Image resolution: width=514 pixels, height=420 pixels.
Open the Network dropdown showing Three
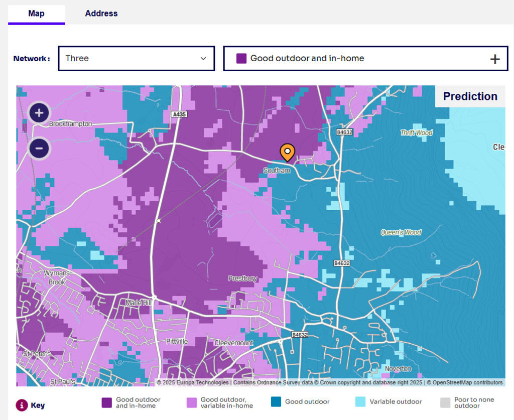click(x=136, y=58)
